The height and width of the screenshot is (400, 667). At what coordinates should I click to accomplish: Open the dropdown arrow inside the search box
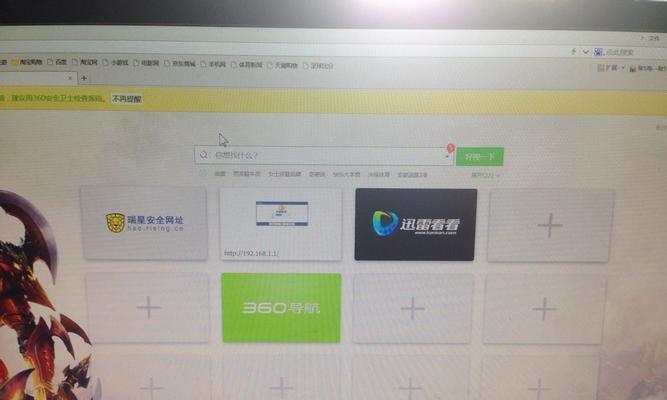click(448, 157)
